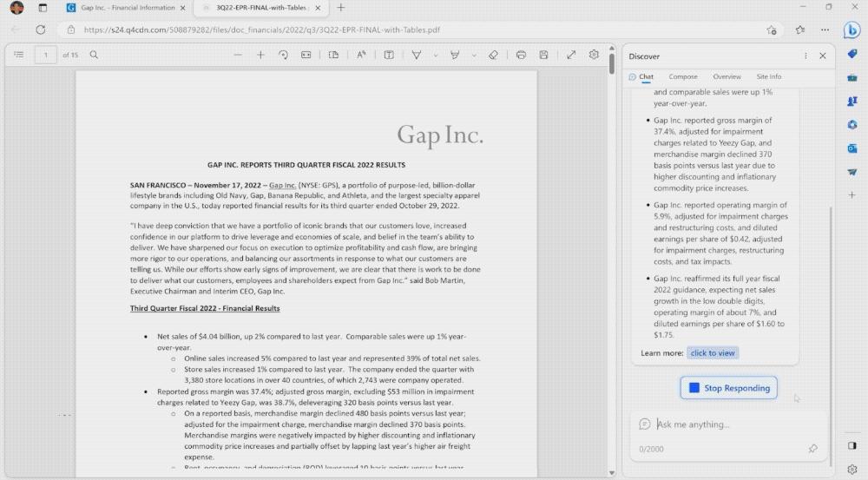Start Read aloud for the PDF
868x480 pixels.
point(361,55)
